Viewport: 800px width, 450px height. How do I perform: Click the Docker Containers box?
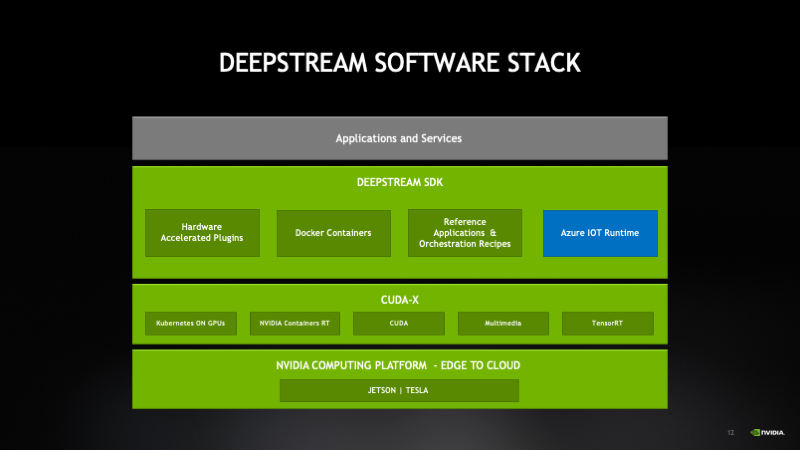pos(334,233)
